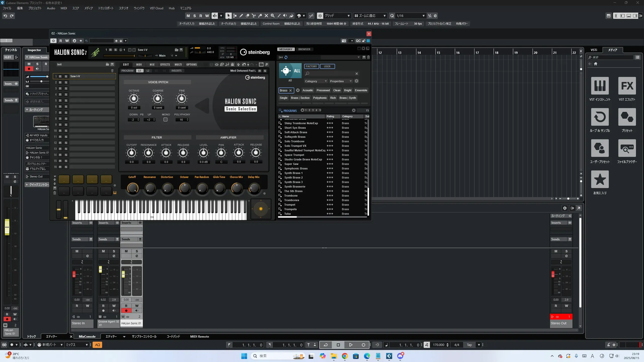Click the Cutoff quick control knob

(133, 188)
